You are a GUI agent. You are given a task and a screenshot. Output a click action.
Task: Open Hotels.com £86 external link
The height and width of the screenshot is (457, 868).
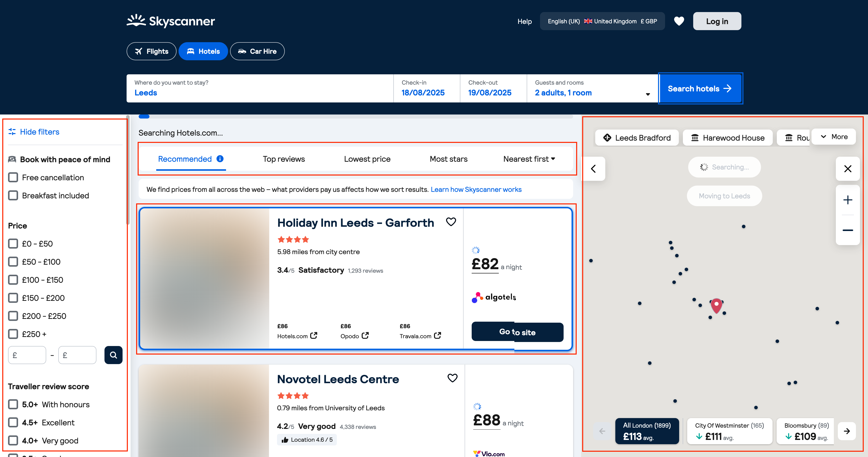click(297, 336)
